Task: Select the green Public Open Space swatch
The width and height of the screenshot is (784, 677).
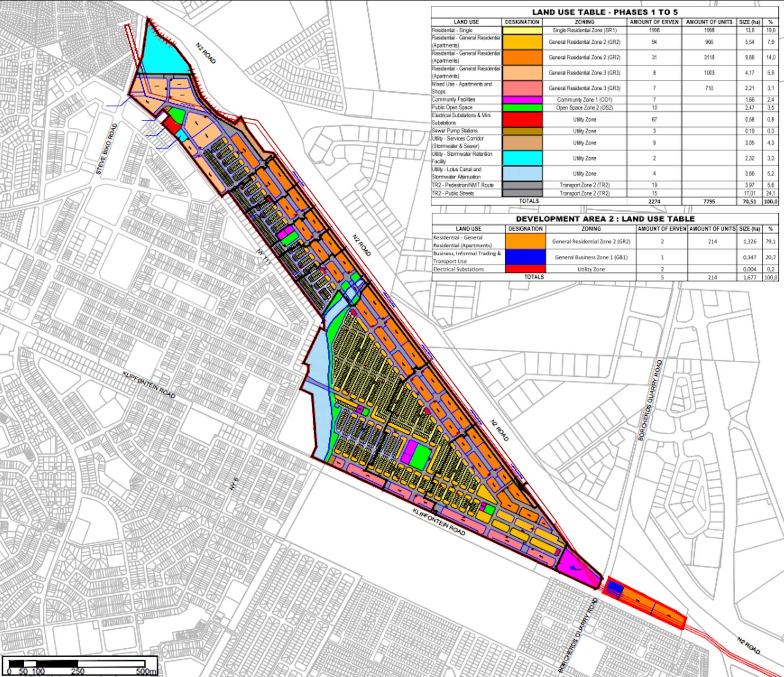Action: pyautogui.click(x=522, y=108)
